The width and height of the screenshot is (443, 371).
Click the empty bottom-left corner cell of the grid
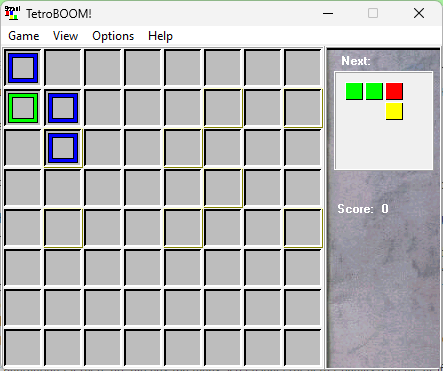tap(23, 348)
